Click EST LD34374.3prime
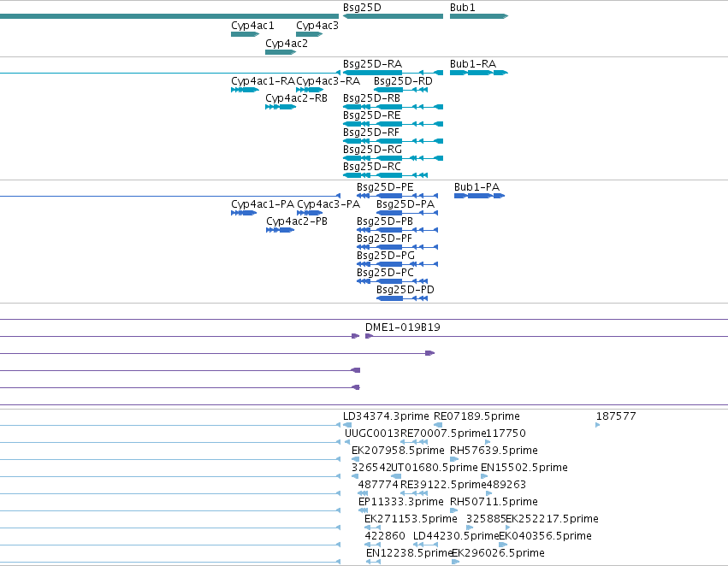Screen dimensions: 728x566 tap(347, 425)
